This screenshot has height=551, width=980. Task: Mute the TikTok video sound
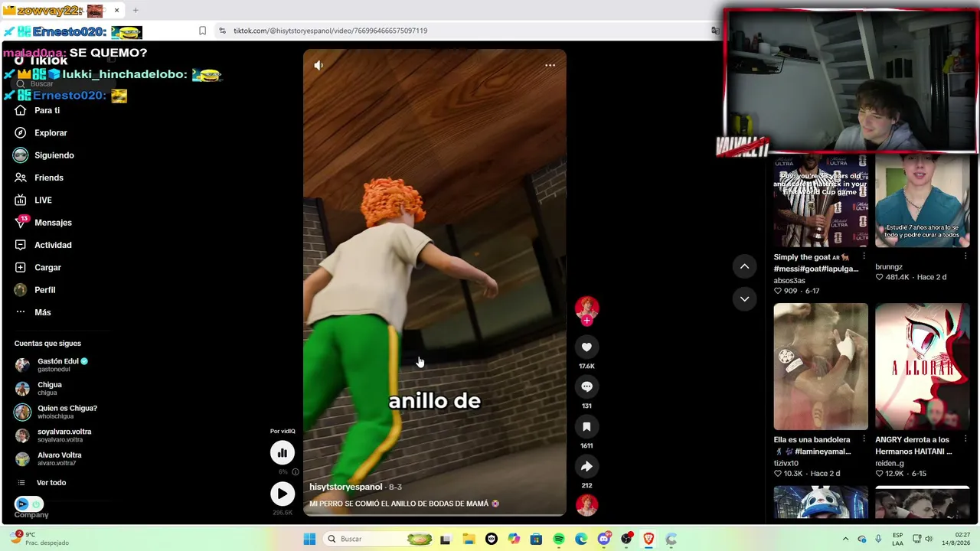(318, 66)
